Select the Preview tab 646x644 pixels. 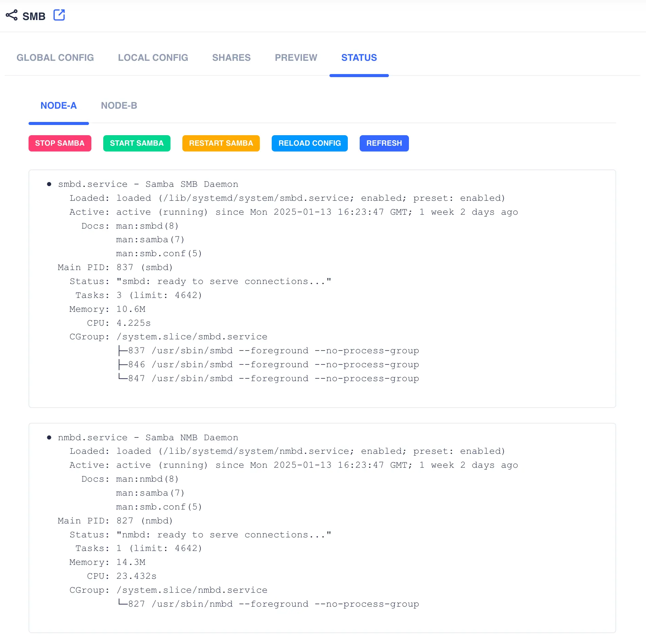tap(296, 58)
